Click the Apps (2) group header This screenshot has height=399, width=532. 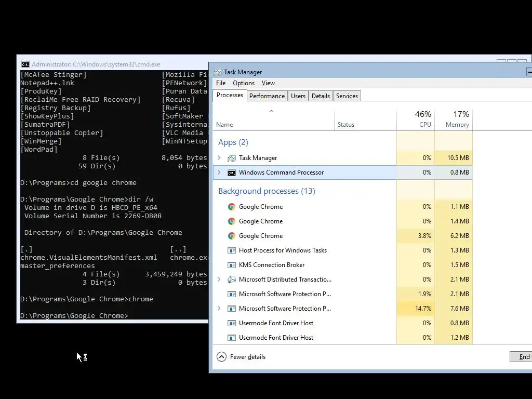pos(233,142)
